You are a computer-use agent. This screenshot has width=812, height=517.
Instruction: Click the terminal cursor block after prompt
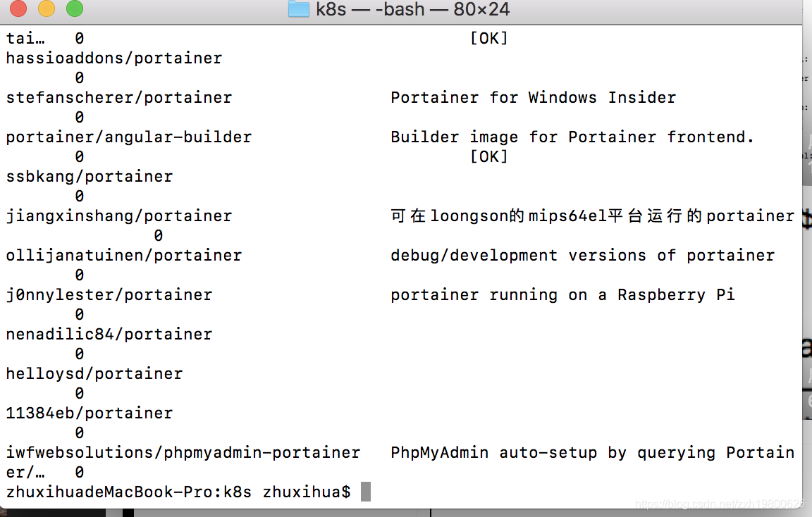(366, 492)
